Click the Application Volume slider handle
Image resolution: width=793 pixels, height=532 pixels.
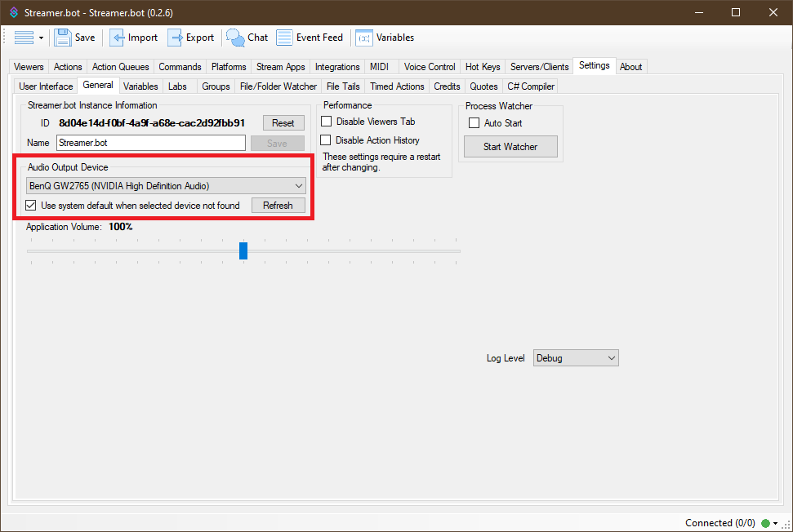click(x=243, y=250)
